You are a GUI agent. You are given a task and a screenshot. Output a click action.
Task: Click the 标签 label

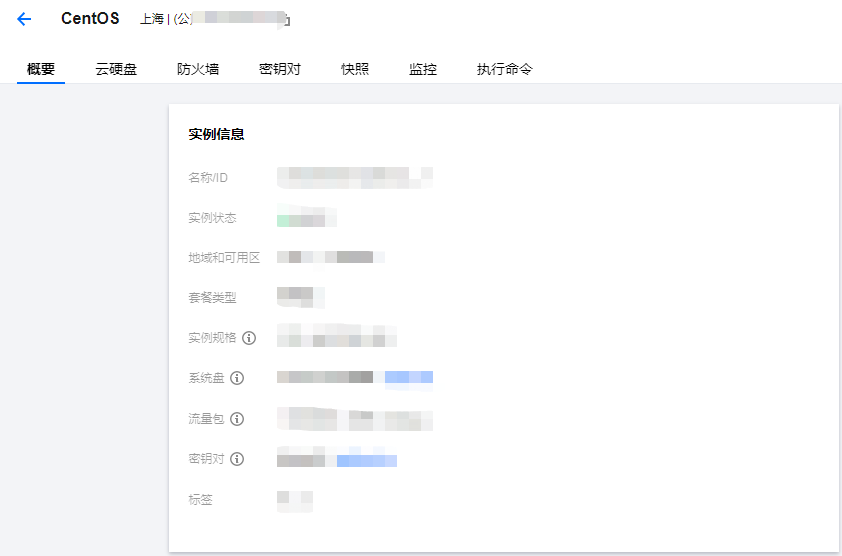tap(200, 500)
